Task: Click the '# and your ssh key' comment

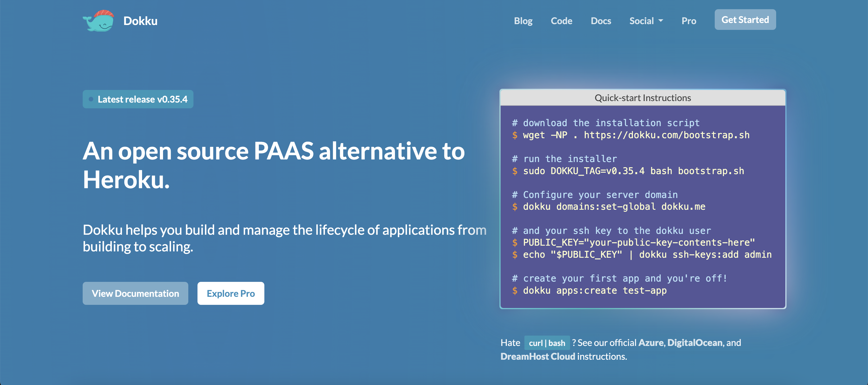Action: tap(611, 230)
